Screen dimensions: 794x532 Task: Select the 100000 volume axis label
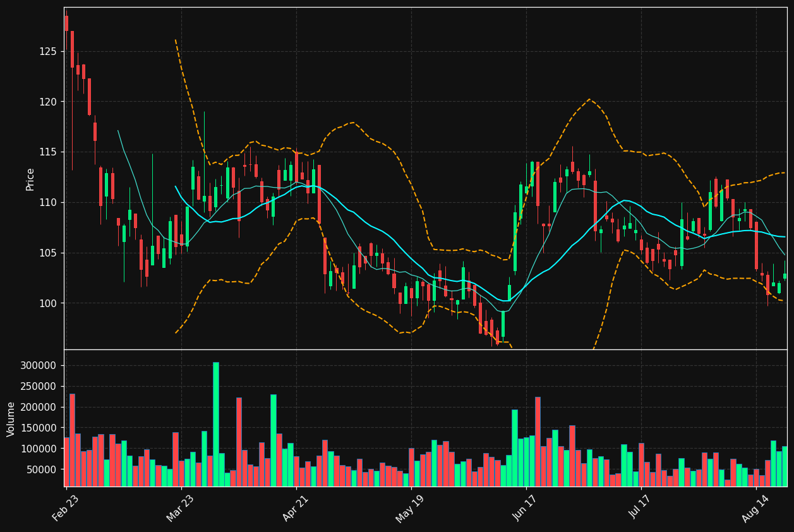coord(39,449)
